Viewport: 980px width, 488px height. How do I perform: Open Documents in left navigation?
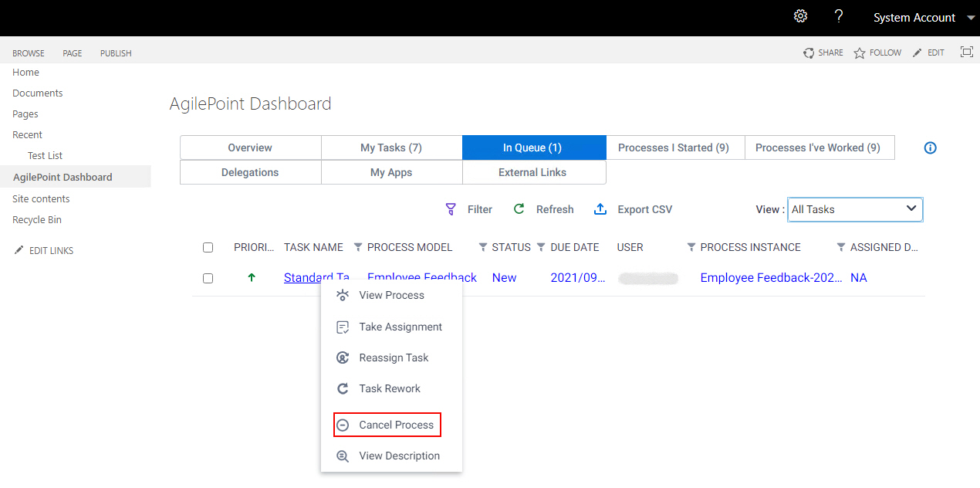38,93
